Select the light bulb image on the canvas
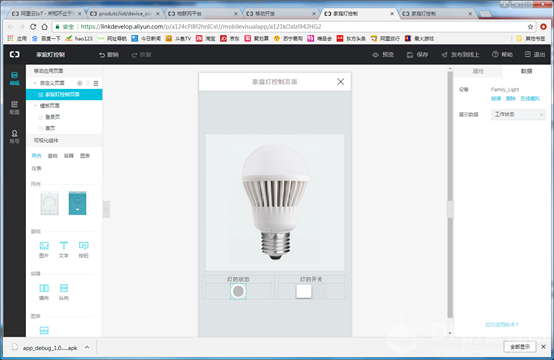The height and width of the screenshot is (360, 554). [275, 202]
